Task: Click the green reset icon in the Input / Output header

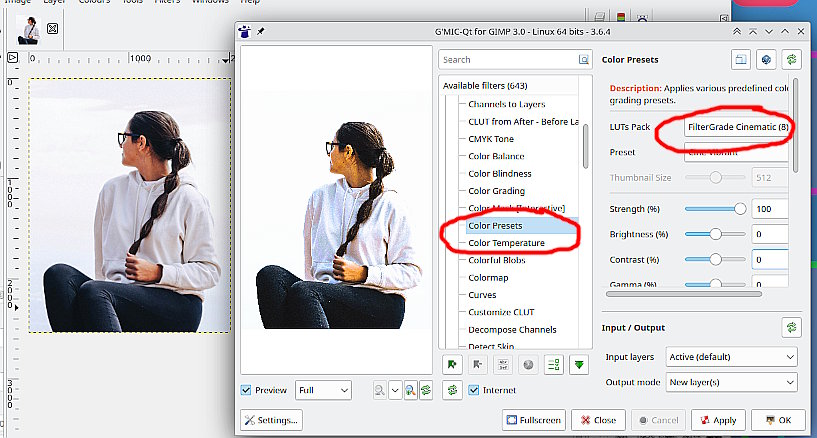Action: (x=791, y=328)
